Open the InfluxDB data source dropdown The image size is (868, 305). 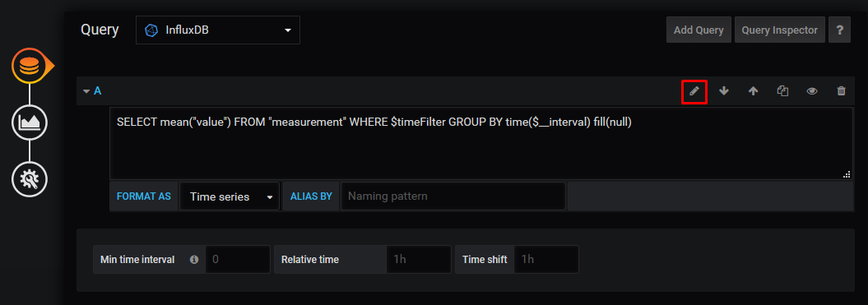tap(217, 30)
